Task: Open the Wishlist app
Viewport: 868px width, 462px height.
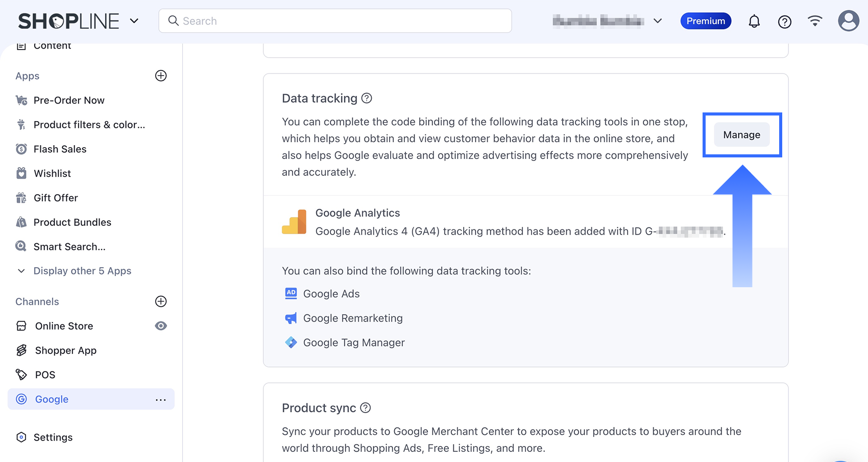Action: point(52,174)
